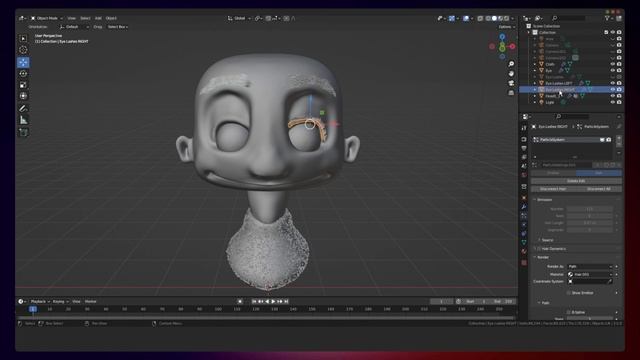
Task: Open the Tool properties tab icon
Action: pyautogui.click(x=524, y=128)
